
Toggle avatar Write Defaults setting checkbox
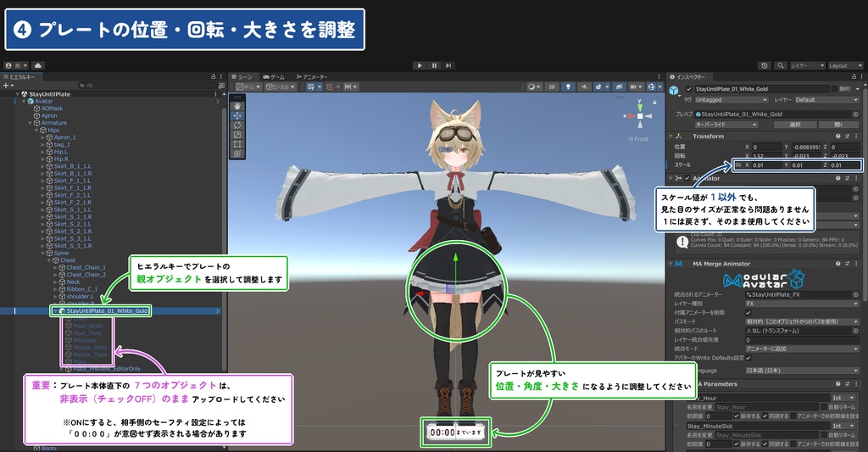pyautogui.click(x=748, y=357)
